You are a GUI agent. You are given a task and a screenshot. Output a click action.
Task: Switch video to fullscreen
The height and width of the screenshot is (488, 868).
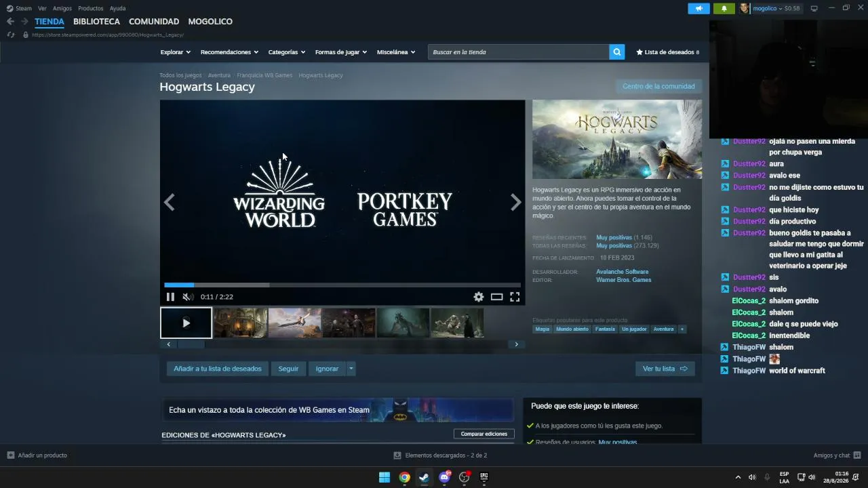[515, 297]
